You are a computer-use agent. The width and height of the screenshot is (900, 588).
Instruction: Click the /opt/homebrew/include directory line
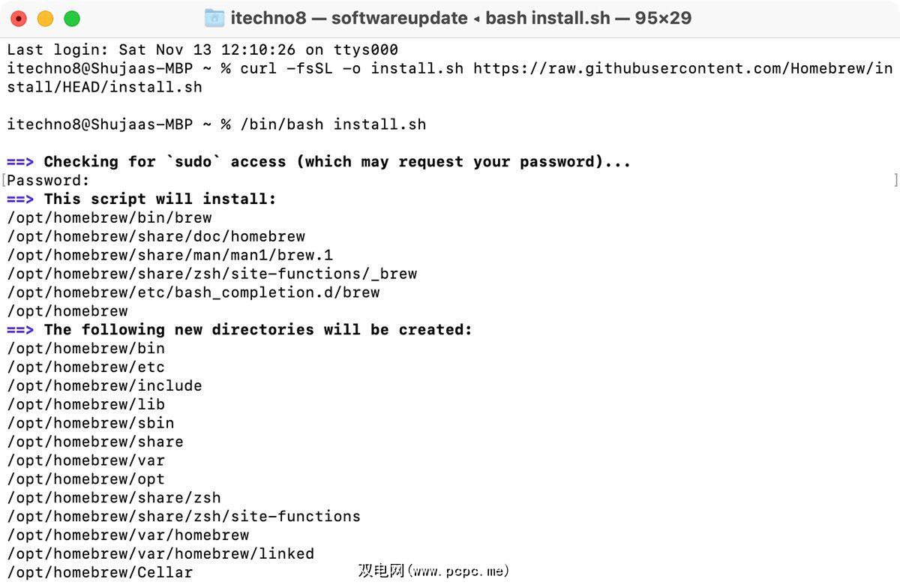tap(104, 386)
